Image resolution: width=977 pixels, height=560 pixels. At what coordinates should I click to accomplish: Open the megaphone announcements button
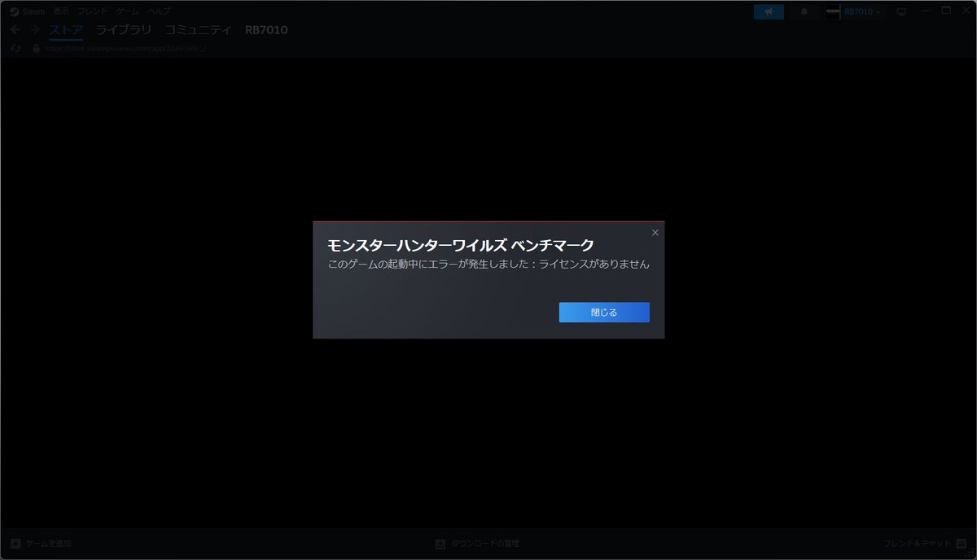click(769, 11)
